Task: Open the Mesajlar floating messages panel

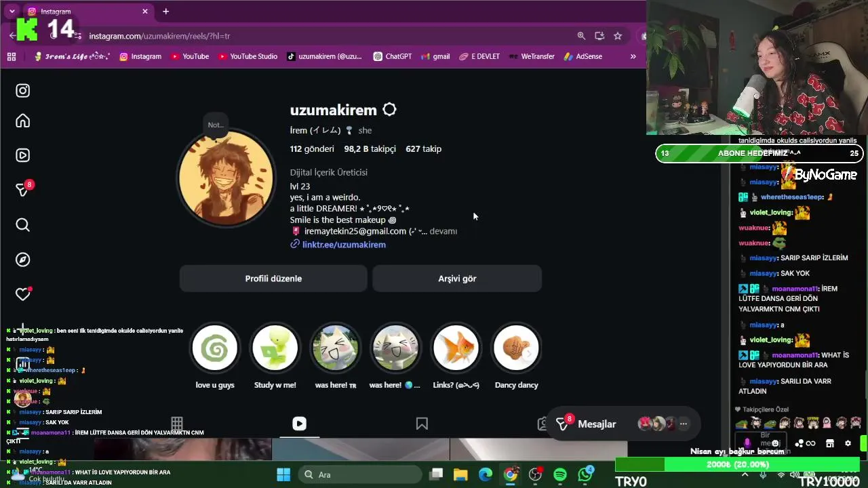Action: click(x=622, y=424)
